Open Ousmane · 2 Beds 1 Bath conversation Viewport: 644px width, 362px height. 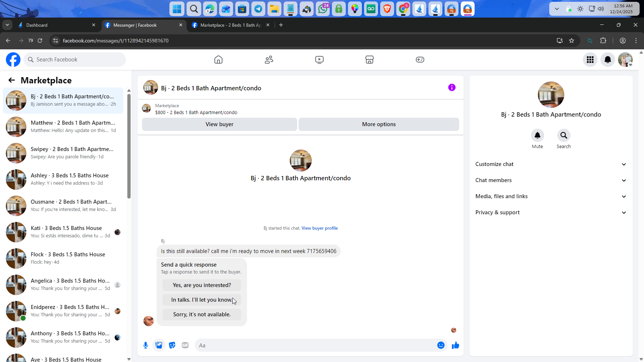pos(63,205)
